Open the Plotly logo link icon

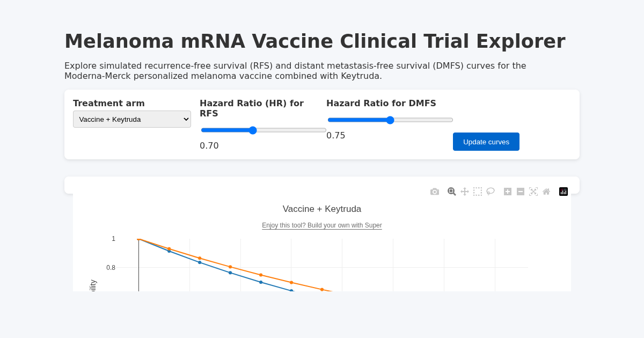[563, 192]
